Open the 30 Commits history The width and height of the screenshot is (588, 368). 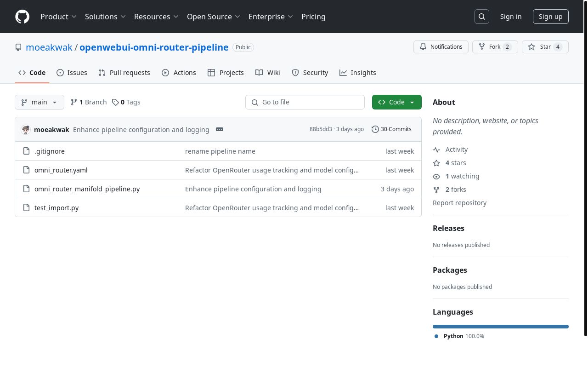pos(391,129)
